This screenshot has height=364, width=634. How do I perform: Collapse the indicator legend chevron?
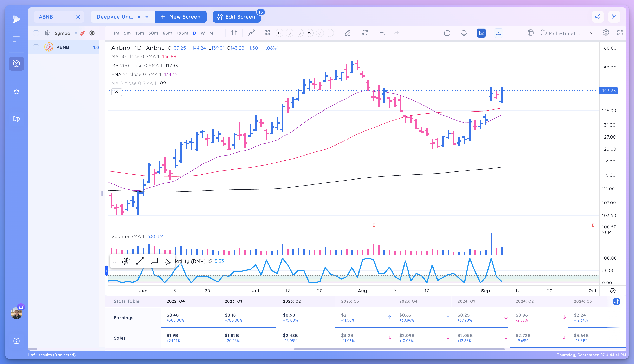tap(117, 92)
